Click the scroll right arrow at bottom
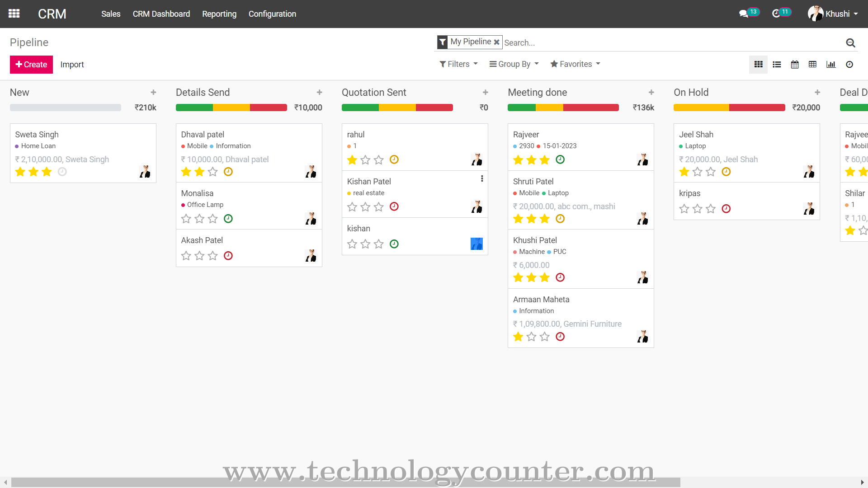 [x=862, y=483]
